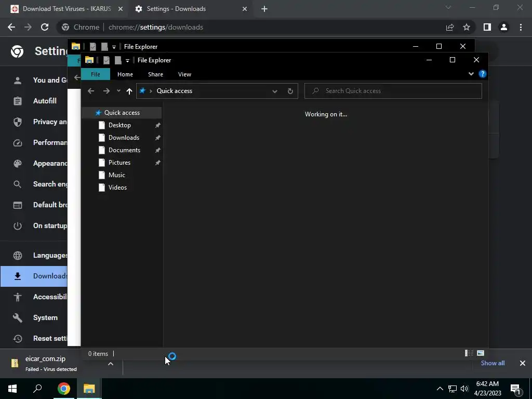Open Desktop in navigation pane

pos(119,125)
